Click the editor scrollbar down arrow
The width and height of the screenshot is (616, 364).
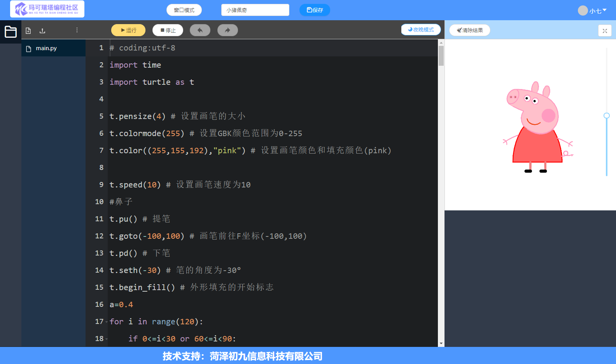coord(441,344)
